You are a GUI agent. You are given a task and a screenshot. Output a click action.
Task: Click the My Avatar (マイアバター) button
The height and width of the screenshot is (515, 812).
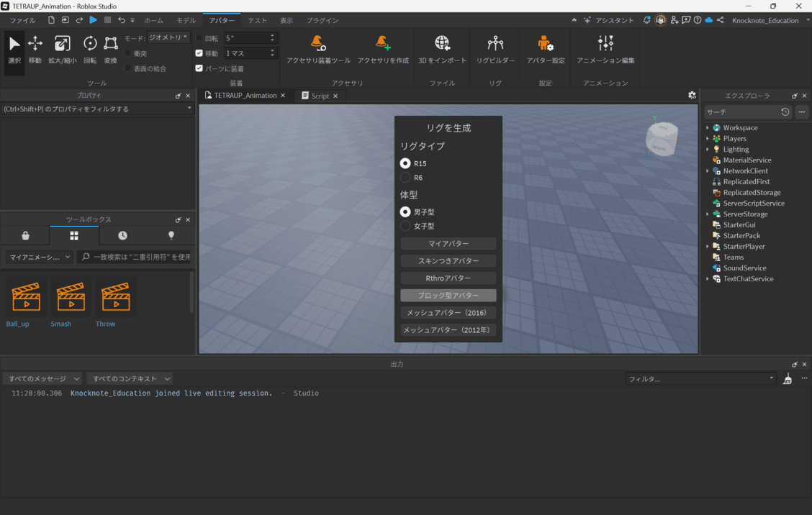(448, 244)
